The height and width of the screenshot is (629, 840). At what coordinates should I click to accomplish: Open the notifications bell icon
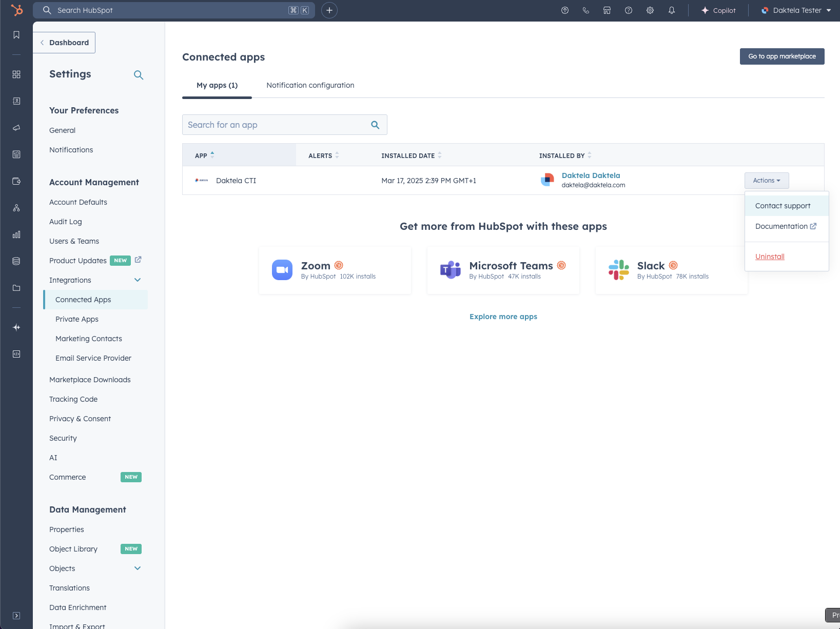tap(671, 10)
